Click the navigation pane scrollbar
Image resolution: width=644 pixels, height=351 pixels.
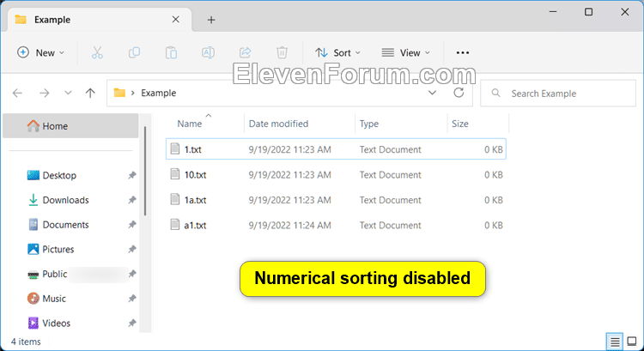click(144, 171)
